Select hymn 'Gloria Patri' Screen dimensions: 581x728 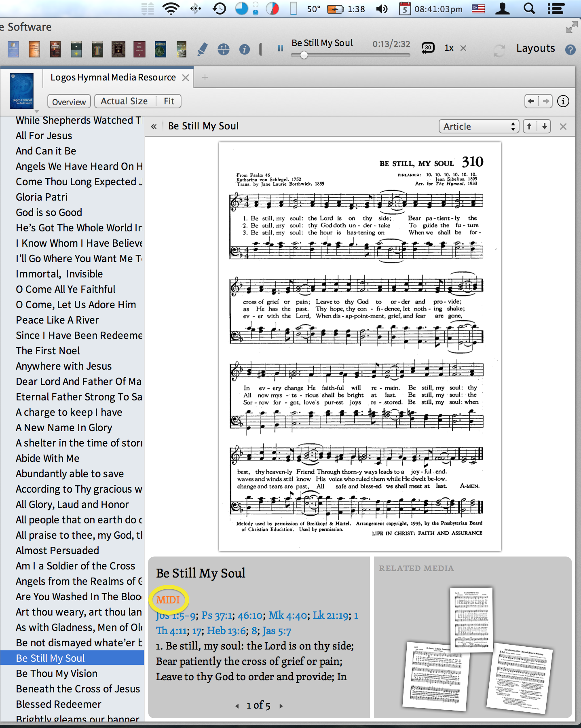(42, 197)
